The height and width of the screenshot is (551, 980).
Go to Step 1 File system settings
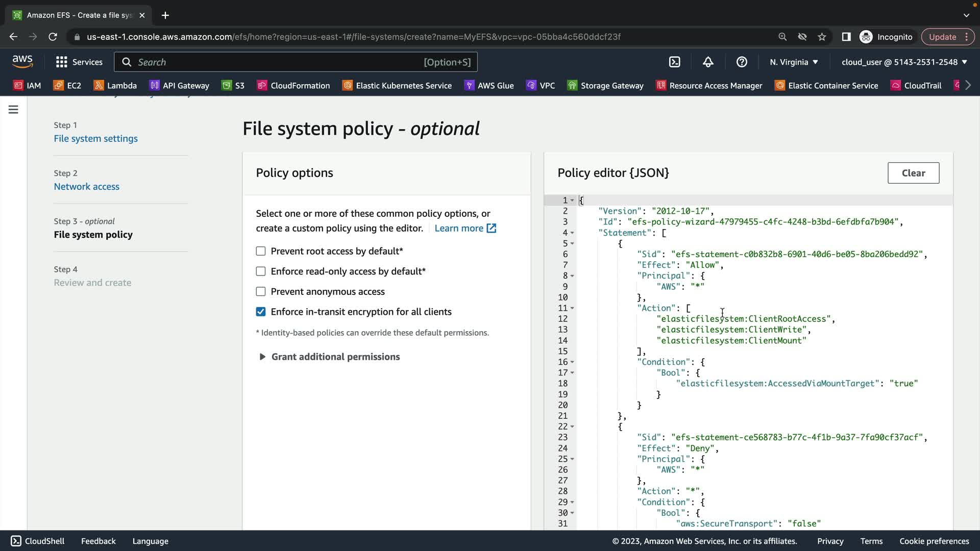point(95,139)
